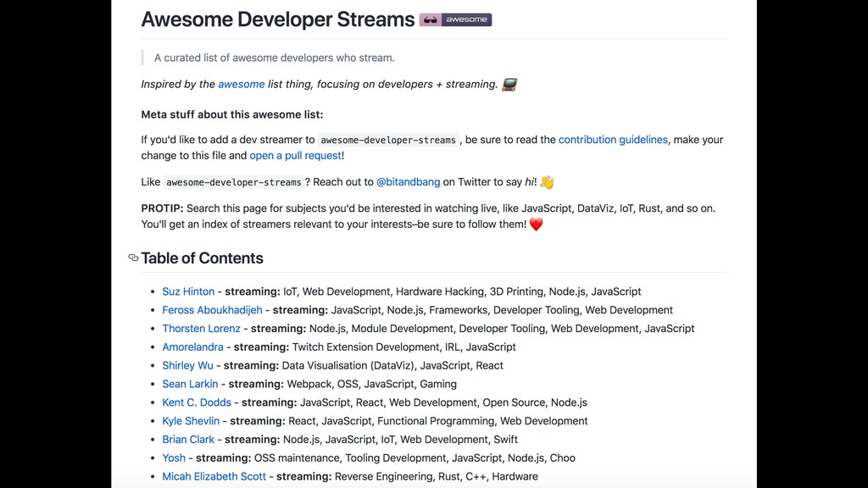Open Micah Elizabeth Scott's entry
This screenshot has width=868, height=488.
(214, 476)
